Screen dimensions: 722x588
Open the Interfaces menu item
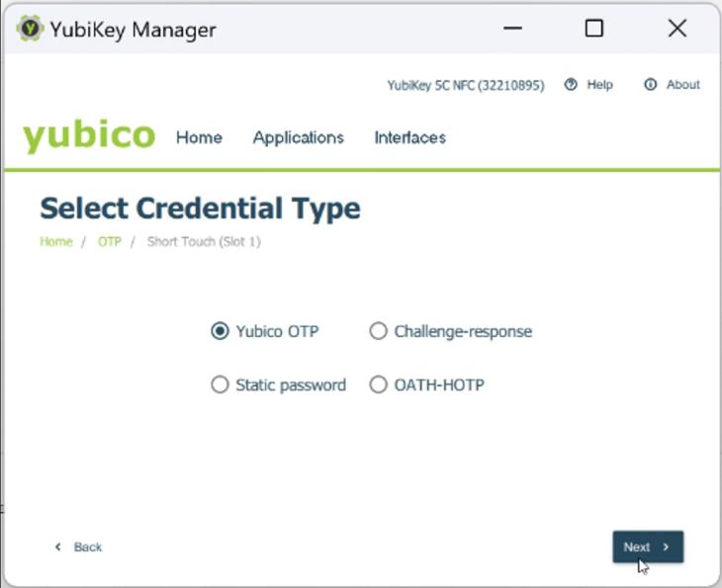click(x=409, y=137)
